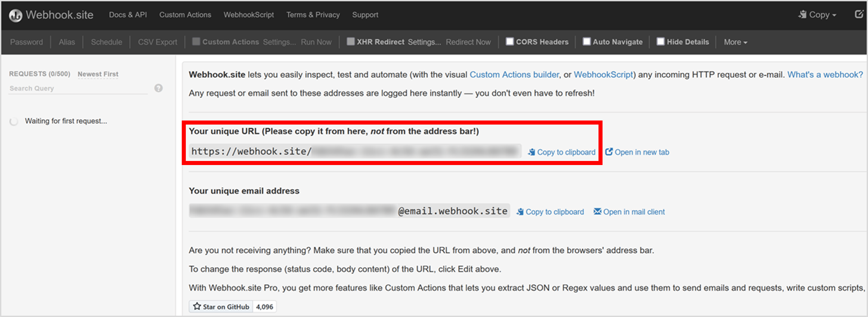Click the Webhook.site brand name
Viewport: 868px width, 317px height.
tap(59, 15)
